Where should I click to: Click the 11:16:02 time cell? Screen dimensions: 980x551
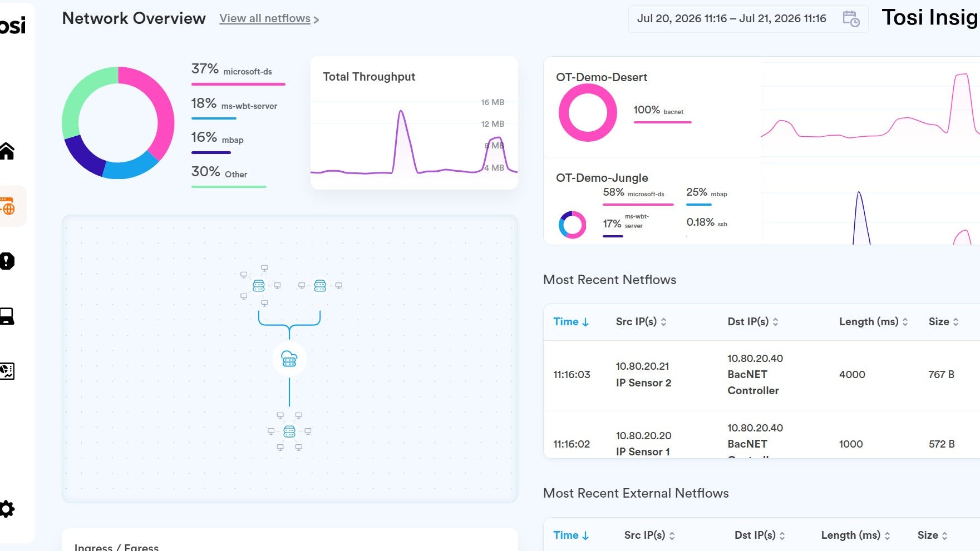[x=572, y=444]
